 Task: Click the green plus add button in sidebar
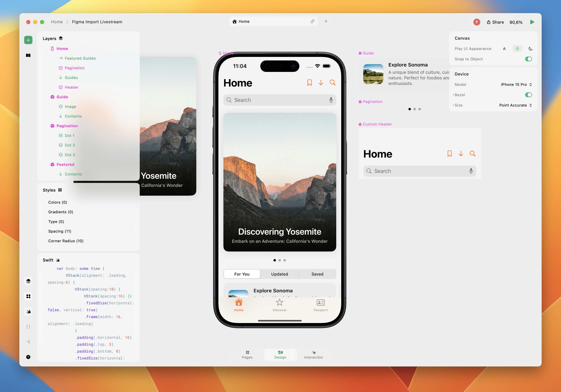pos(28,40)
